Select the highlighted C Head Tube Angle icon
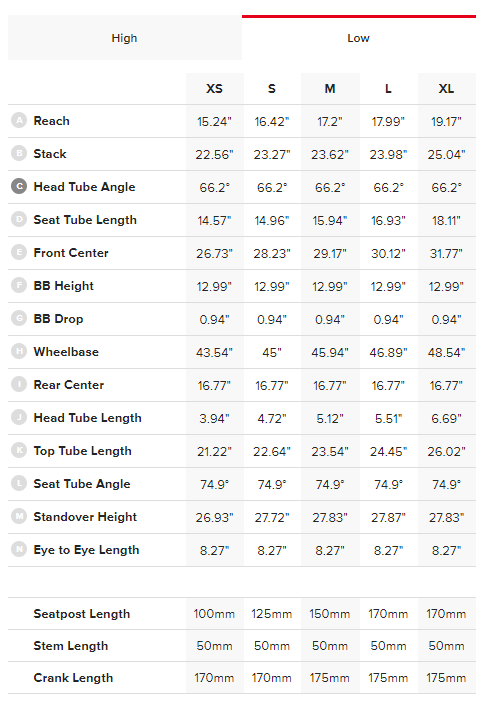This screenshot has width=484, height=704. 19,187
